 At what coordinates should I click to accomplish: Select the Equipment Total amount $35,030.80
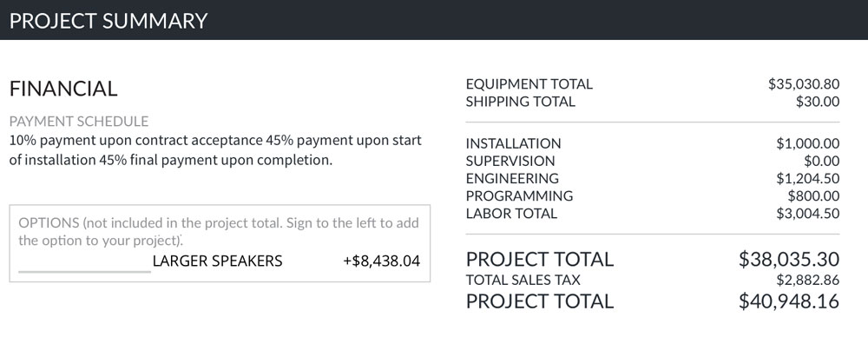(804, 84)
